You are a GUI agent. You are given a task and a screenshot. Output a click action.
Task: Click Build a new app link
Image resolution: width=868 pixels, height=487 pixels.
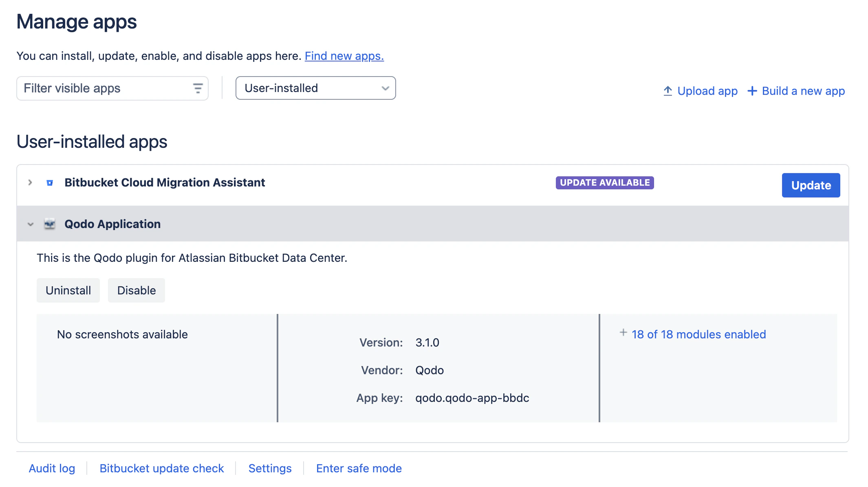(x=803, y=91)
